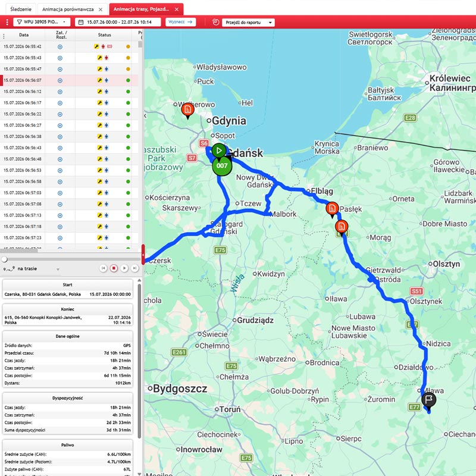Skip to the animation end
Image resolution: width=476 pixels, height=476 pixels.
[134, 268]
